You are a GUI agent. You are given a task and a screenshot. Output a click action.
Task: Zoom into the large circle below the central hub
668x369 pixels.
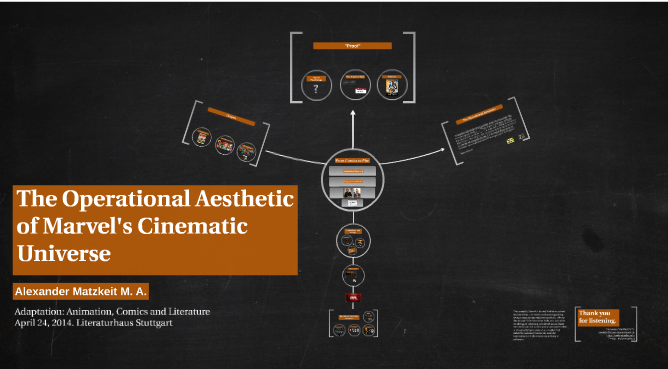pyautogui.click(x=353, y=241)
